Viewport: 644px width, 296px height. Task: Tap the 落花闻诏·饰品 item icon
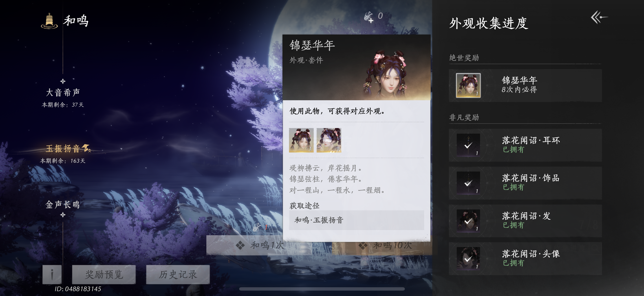tap(468, 183)
